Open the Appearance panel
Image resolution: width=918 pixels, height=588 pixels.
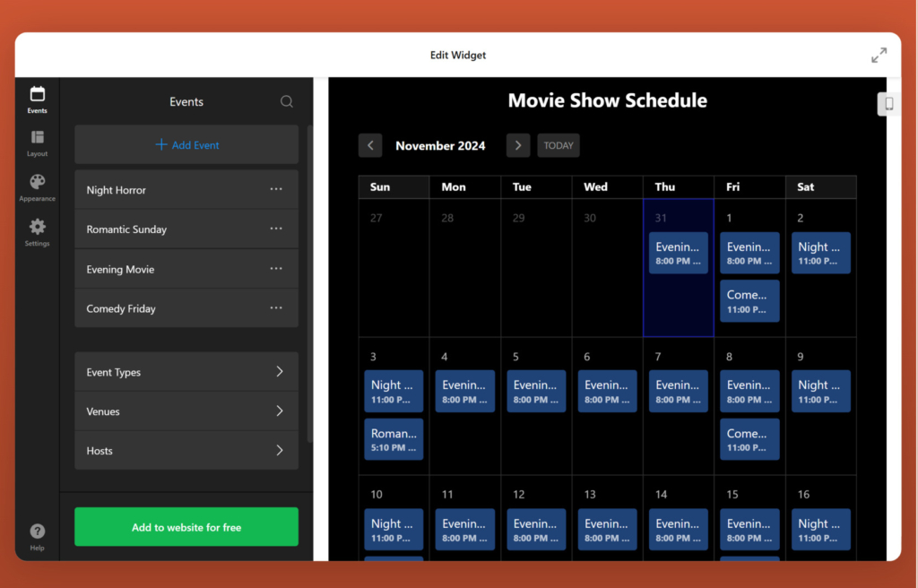point(37,186)
